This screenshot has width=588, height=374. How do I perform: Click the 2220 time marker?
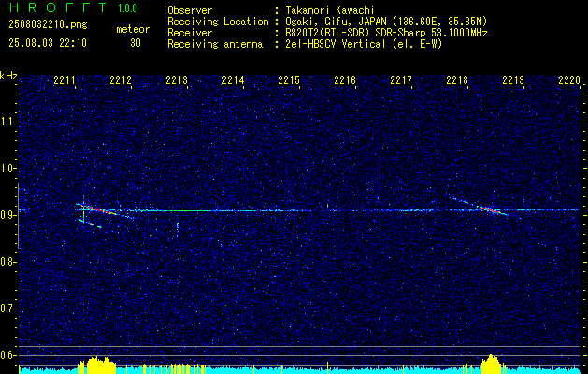point(569,80)
